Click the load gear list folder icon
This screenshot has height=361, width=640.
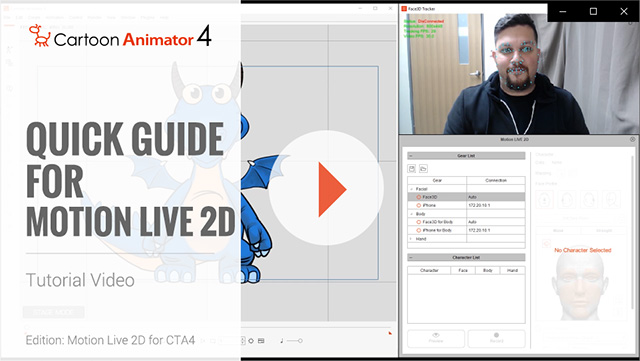point(423,169)
